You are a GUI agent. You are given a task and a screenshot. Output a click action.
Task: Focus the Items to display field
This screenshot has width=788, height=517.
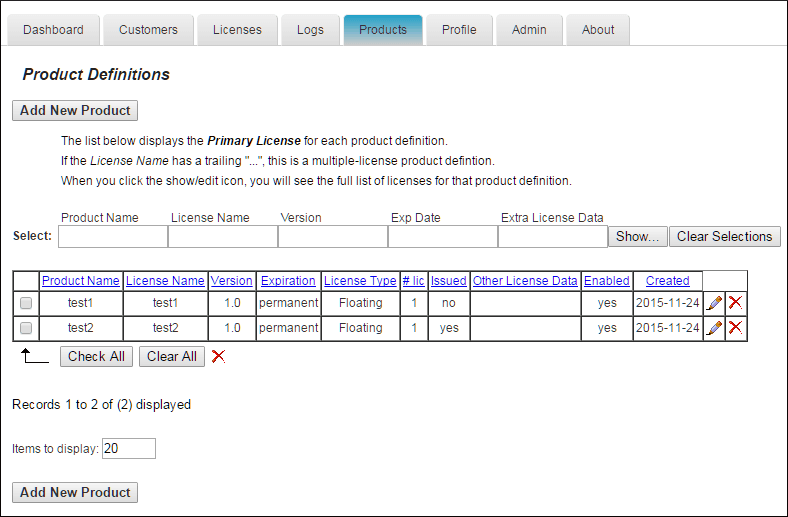pyautogui.click(x=129, y=449)
